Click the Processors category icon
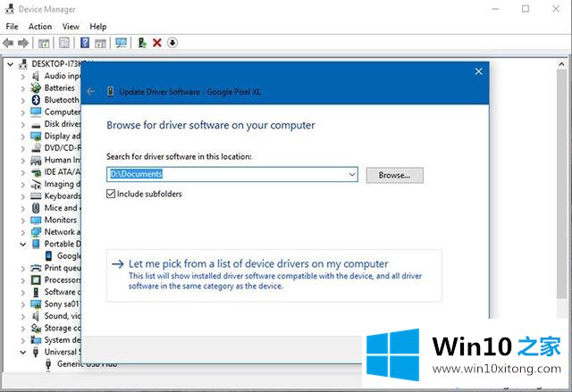The image size is (572, 392). point(36,280)
